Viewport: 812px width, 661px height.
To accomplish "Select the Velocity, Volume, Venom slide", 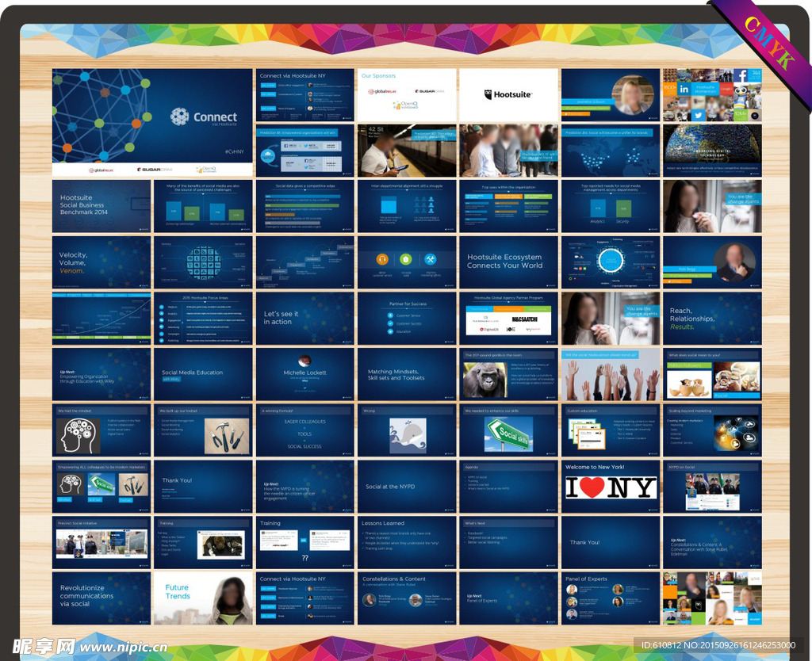I will click(101, 262).
